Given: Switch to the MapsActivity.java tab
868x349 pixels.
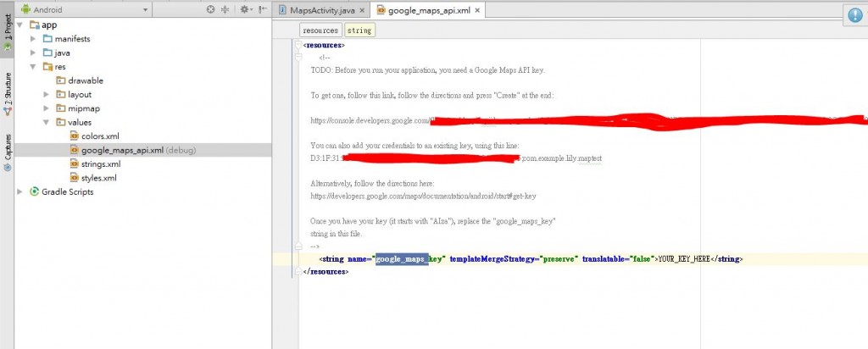Looking at the screenshot, I should [322, 10].
